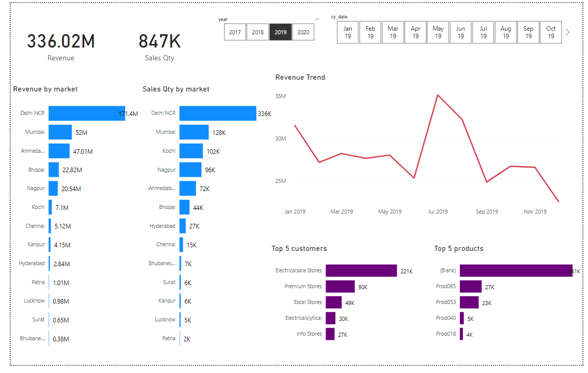
Task: Select the Feb 19 date filter
Action: pyautogui.click(x=370, y=32)
